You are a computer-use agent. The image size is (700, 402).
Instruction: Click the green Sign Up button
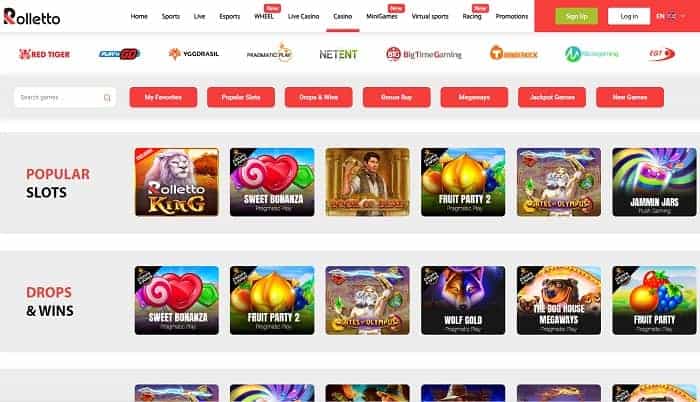576,17
